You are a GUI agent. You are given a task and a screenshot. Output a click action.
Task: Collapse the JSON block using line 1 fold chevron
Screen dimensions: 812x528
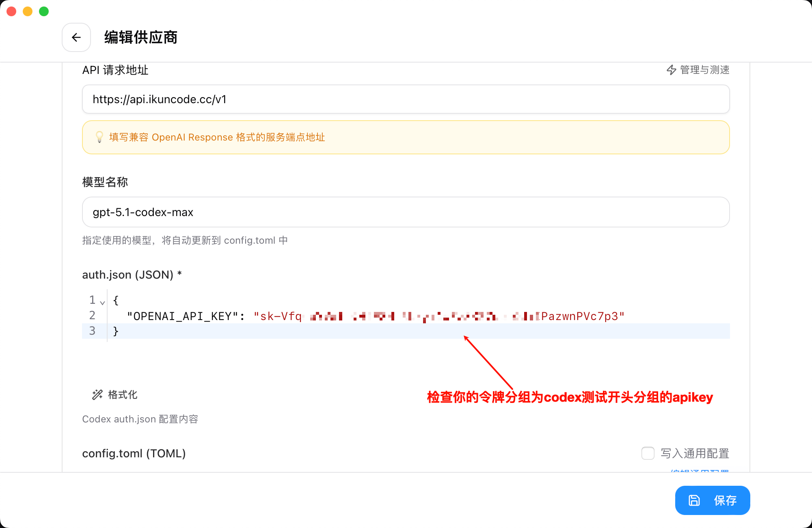102,303
